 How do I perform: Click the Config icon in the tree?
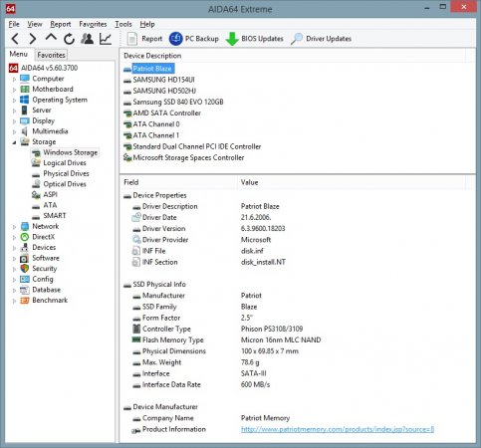(25, 279)
